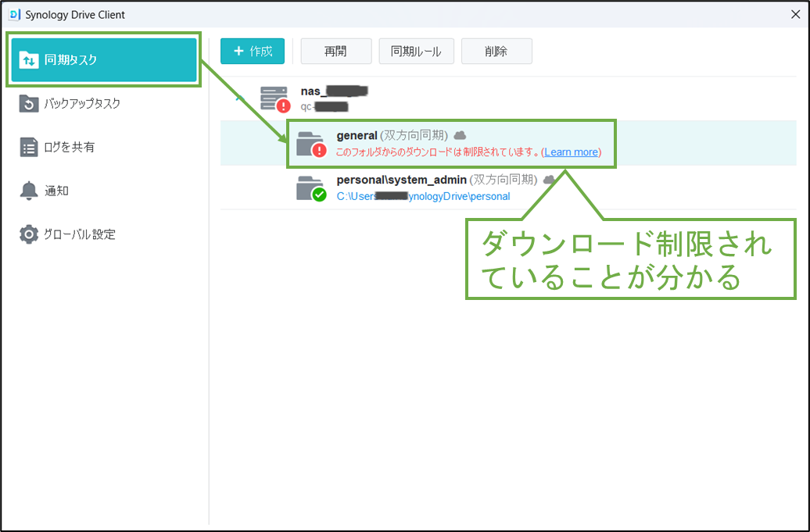Open the 同期タスク sidebar section

pyautogui.click(x=104, y=60)
